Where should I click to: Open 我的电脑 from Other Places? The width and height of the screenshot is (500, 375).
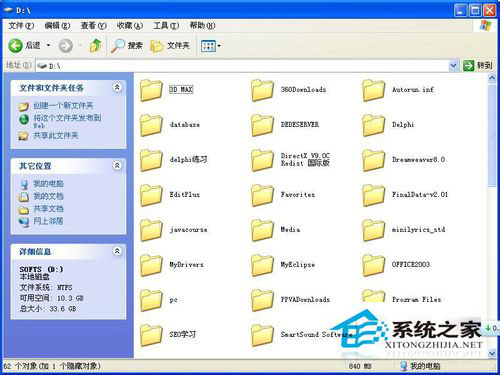tap(48, 184)
